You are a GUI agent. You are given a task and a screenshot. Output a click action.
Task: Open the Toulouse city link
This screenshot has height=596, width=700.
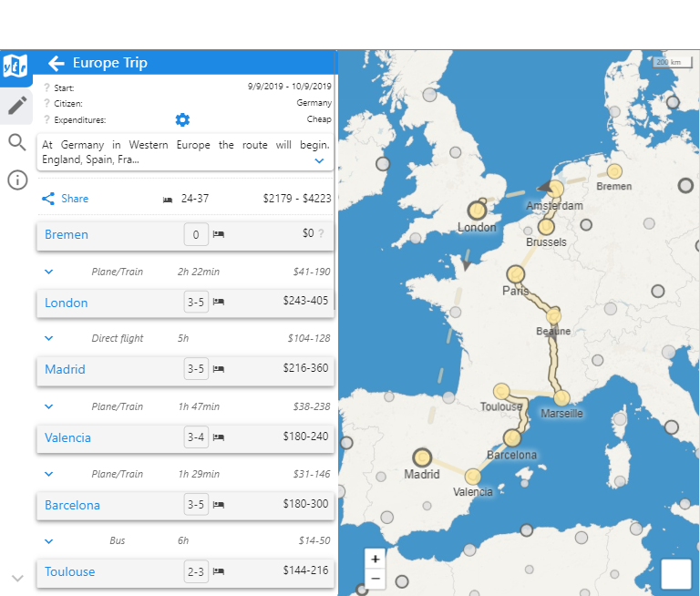(x=69, y=571)
